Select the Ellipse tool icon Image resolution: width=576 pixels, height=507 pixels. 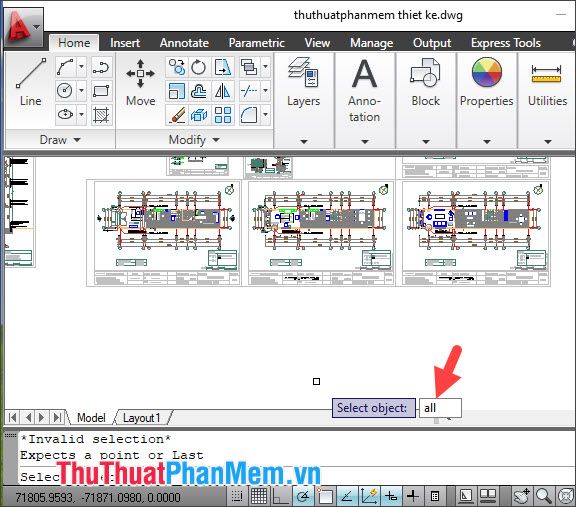tap(65, 114)
